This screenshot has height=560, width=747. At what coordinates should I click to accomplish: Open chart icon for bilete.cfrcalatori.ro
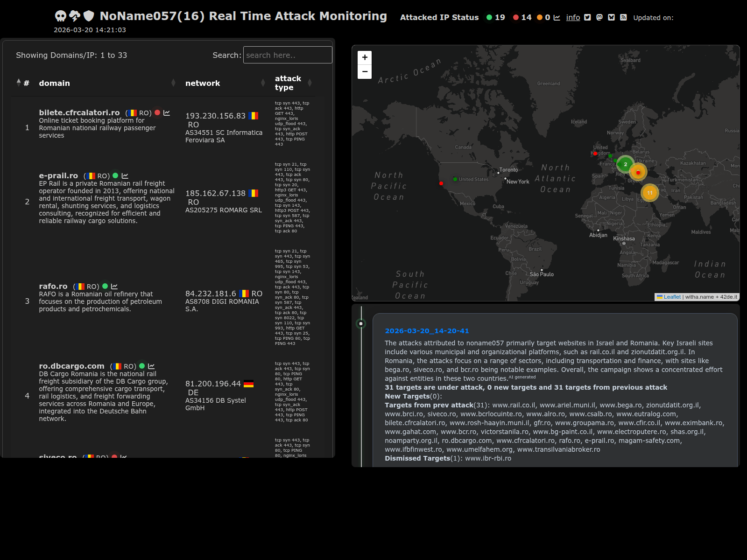(167, 113)
